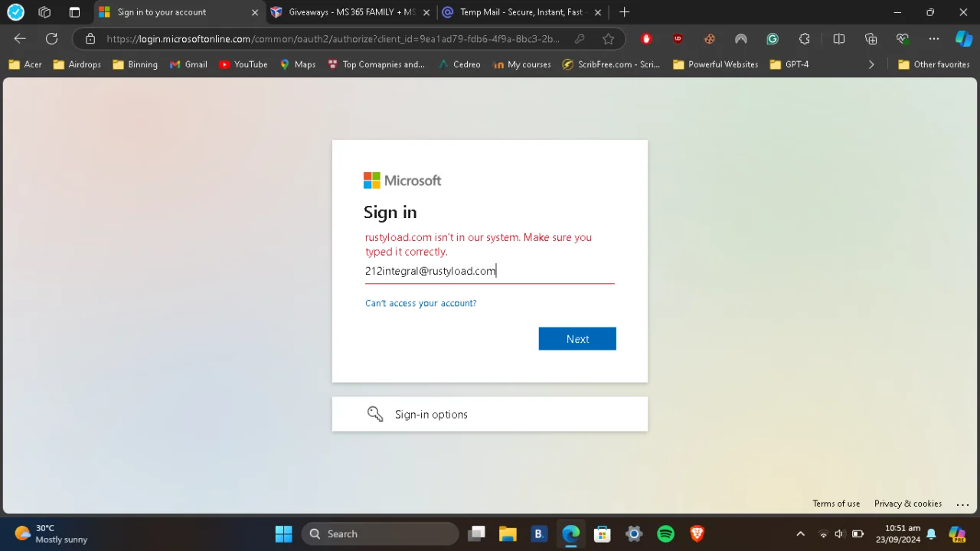Click Can't access your account link
This screenshot has width=980, height=551.
point(420,303)
